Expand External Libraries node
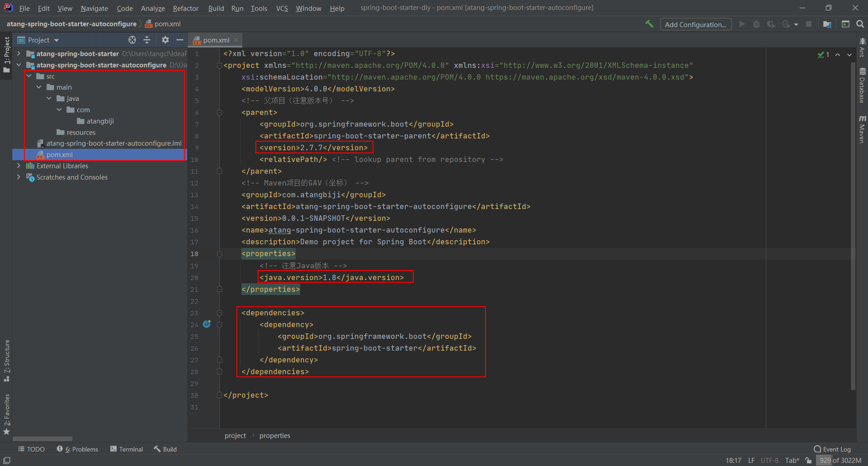Screen dimensions: 868x466 (x=19, y=166)
